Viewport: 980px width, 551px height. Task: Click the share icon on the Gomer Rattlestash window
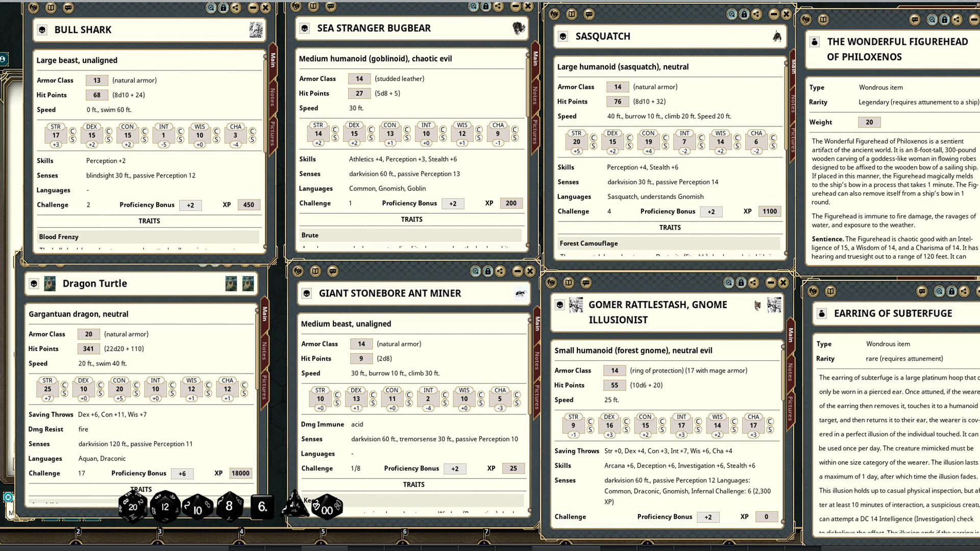pos(753,283)
